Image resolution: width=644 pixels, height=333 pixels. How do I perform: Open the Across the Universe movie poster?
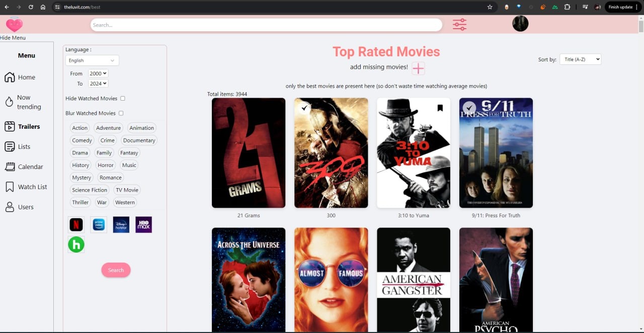click(x=249, y=280)
